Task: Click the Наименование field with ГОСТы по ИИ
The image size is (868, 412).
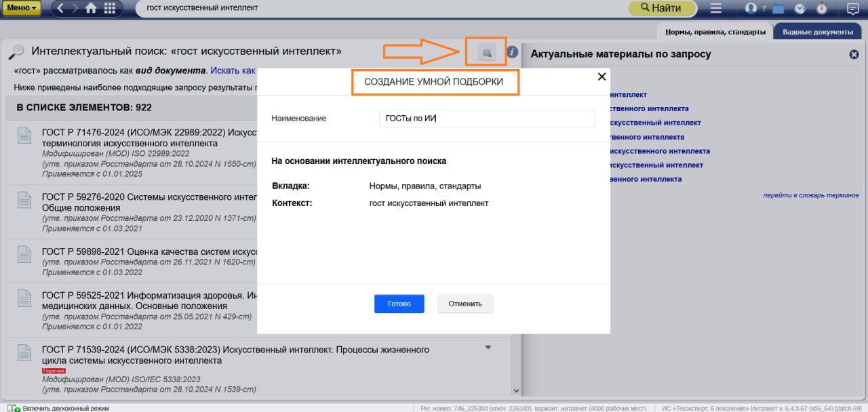Action: coord(487,118)
